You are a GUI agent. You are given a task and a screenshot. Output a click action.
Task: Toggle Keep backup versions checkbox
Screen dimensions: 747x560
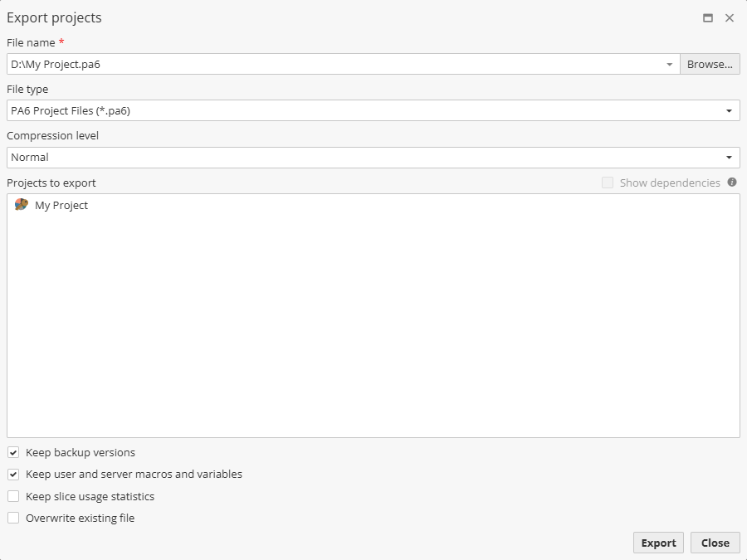click(13, 453)
